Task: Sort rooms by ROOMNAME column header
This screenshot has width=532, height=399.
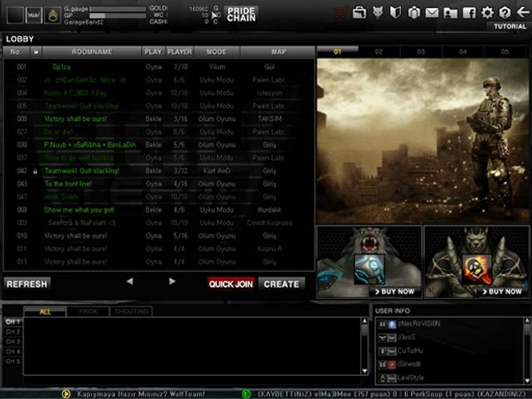Action: 91,52
